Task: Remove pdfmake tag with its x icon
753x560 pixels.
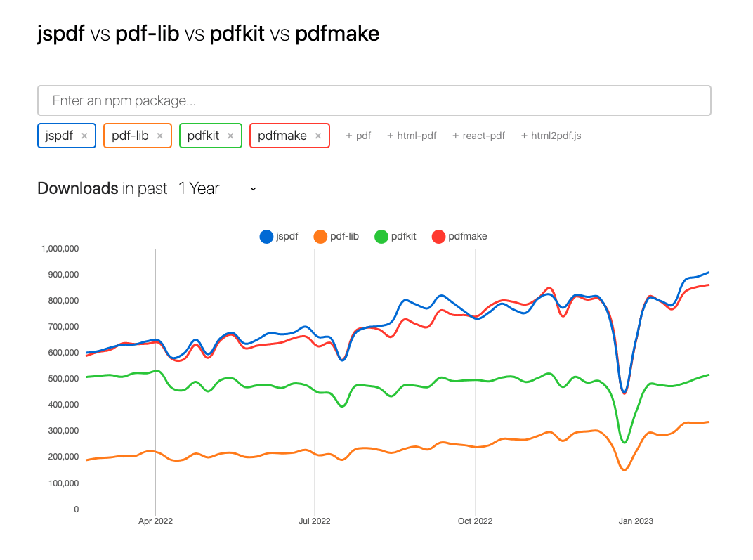Action: pos(318,136)
